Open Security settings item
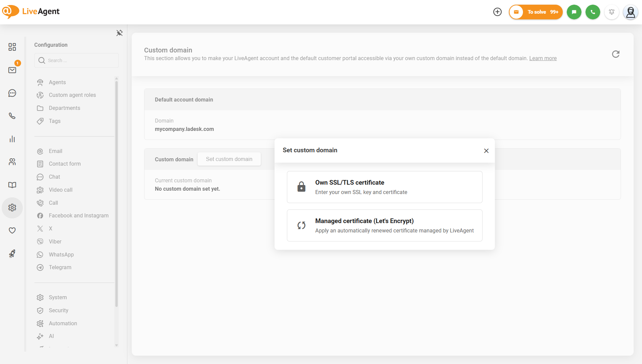Image resolution: width=642 pixels, height=364 pixels. (59, 311)
